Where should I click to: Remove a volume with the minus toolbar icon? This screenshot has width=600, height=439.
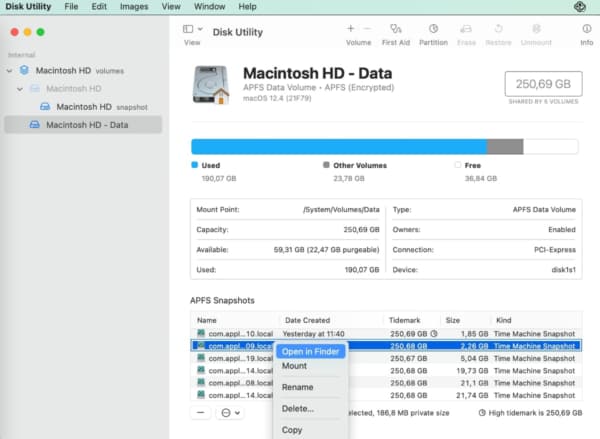(x=367, y=28)
